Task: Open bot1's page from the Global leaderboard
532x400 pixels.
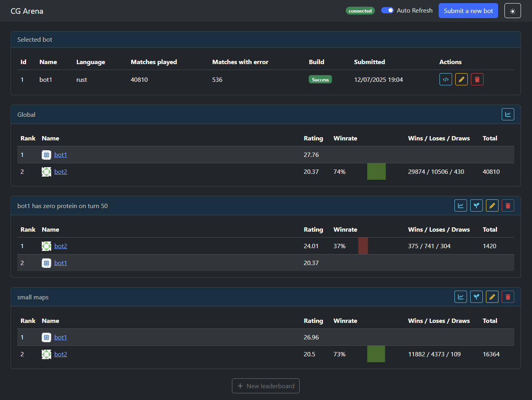Action: [60, 155]
